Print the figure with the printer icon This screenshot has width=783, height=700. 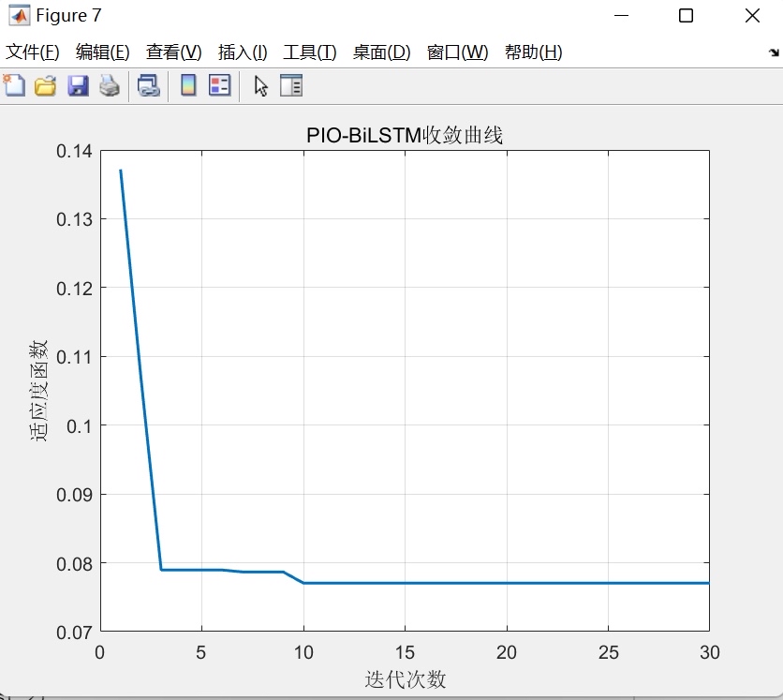[110, 86]
